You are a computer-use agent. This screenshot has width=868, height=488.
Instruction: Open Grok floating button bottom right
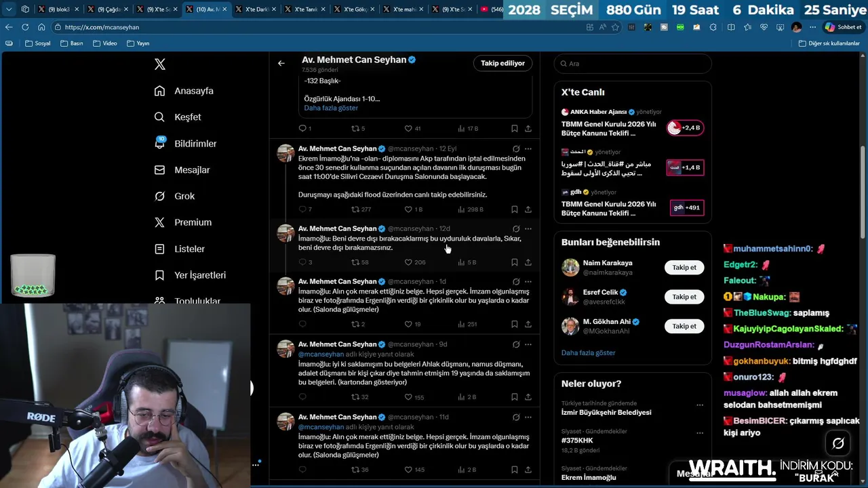pyautogui.click(x=838, y=443)
